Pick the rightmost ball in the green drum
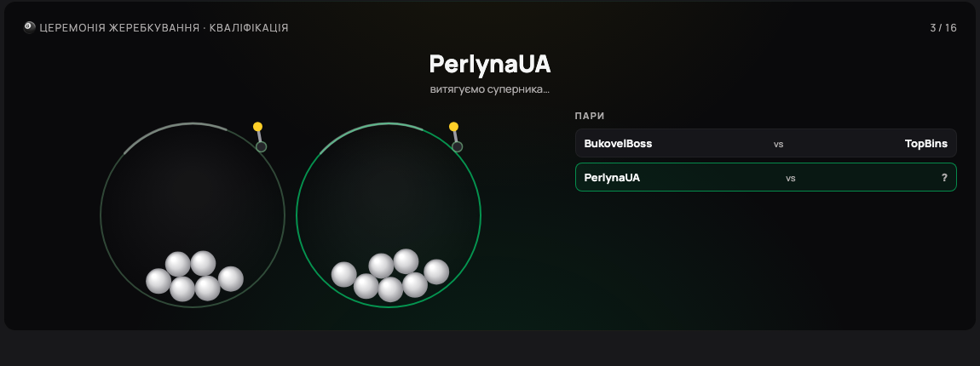The width and height of the screenshot is (980, 366). click(x=436, y=272)
